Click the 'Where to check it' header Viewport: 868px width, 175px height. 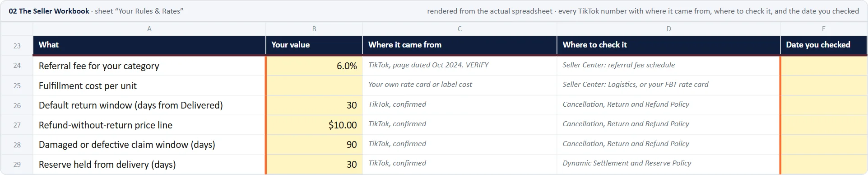coord(668,45)
